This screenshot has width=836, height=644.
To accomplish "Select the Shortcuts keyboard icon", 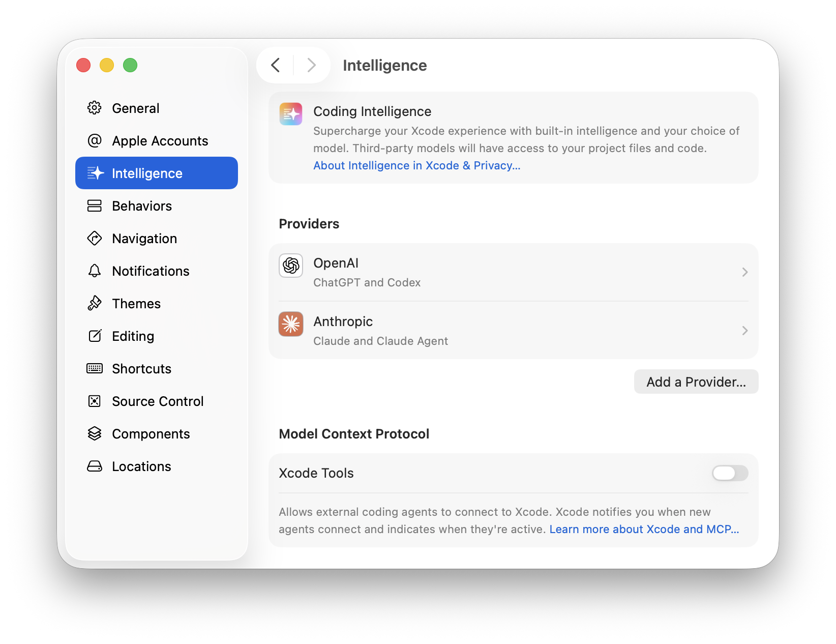I will coord(94,368).
